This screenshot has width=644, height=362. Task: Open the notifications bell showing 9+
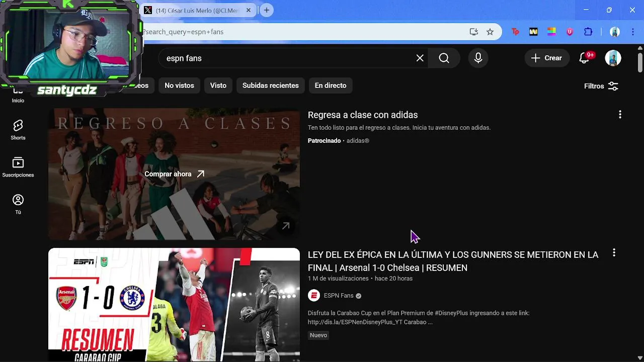[x=585, y=58]
